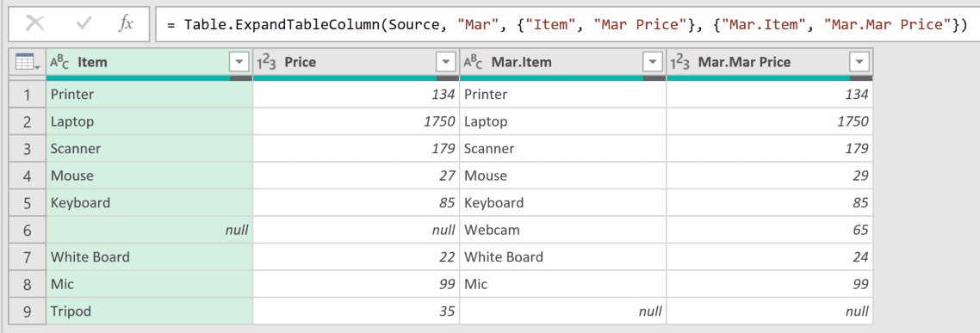Click the Laptop cell in Mar.Item column
Screen dimensions: 980x333
563,122
